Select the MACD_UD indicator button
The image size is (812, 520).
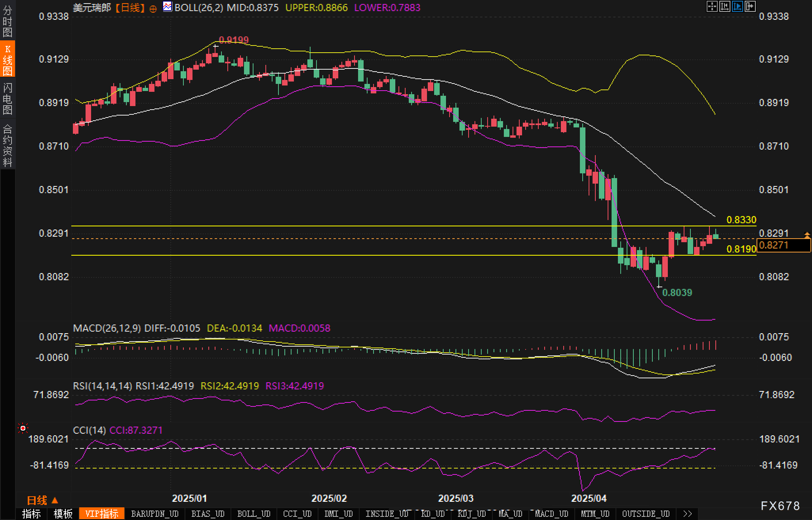pos(551,514)
